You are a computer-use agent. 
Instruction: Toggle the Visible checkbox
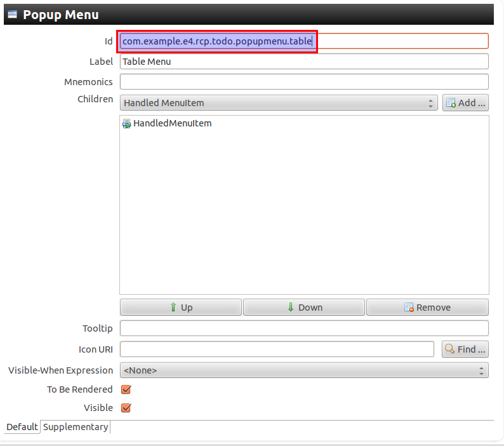[126, 408]
